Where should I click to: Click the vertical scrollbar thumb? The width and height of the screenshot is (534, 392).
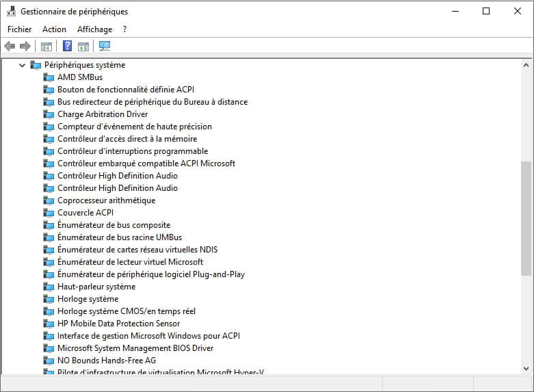(x=526, y=218)
